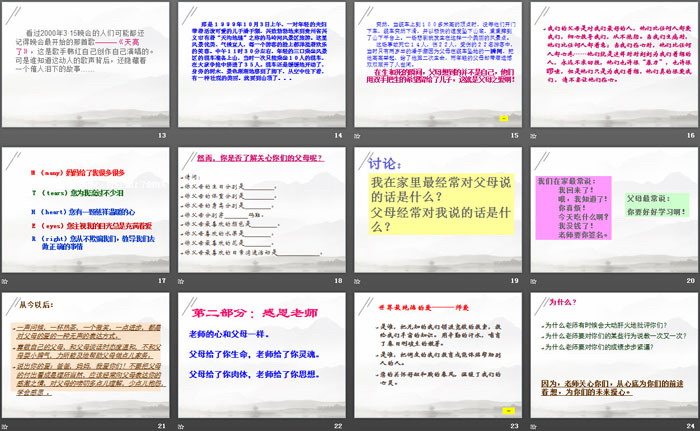Click slide number label 22

[338, 426]
